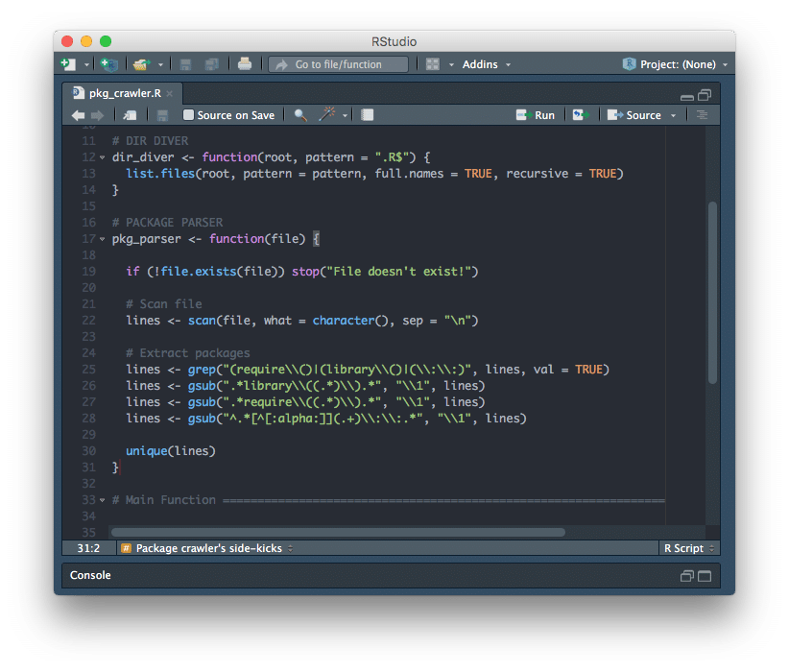Show the document outline icon
This screenshot has height=672, width=789.
pos(702,115)
